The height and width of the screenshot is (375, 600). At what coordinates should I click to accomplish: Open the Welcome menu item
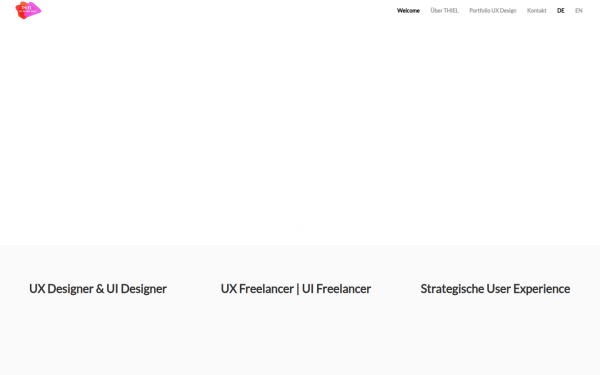[x=408, y=11]
